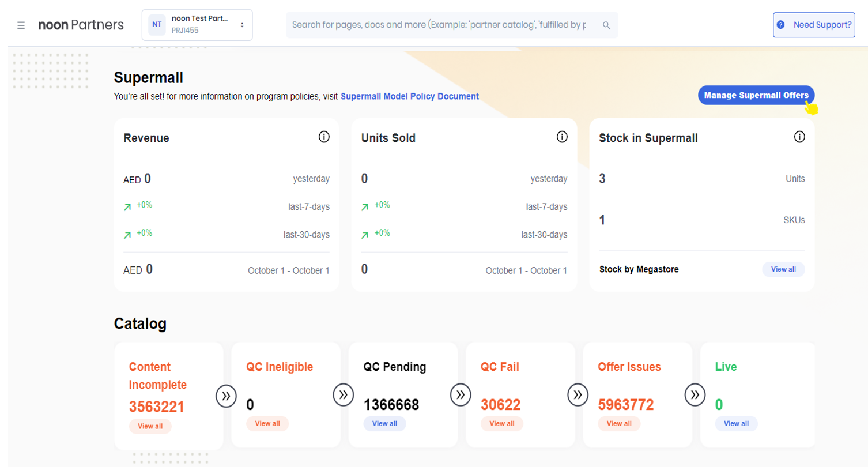The height and width of the screenshot is (474, 868).
Task: Click the arrow after QC Ineligible card
Action: 344,395
